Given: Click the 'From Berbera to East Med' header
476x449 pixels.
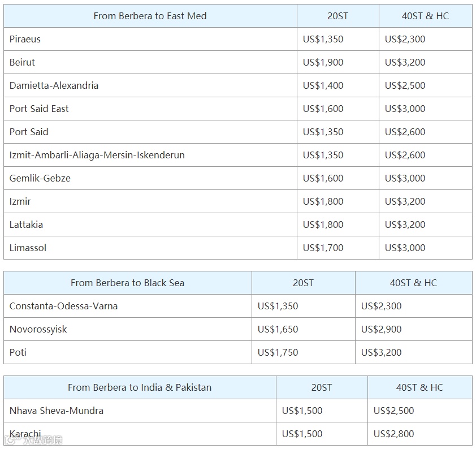Looking at the screenshot, I should coord(150,16).
